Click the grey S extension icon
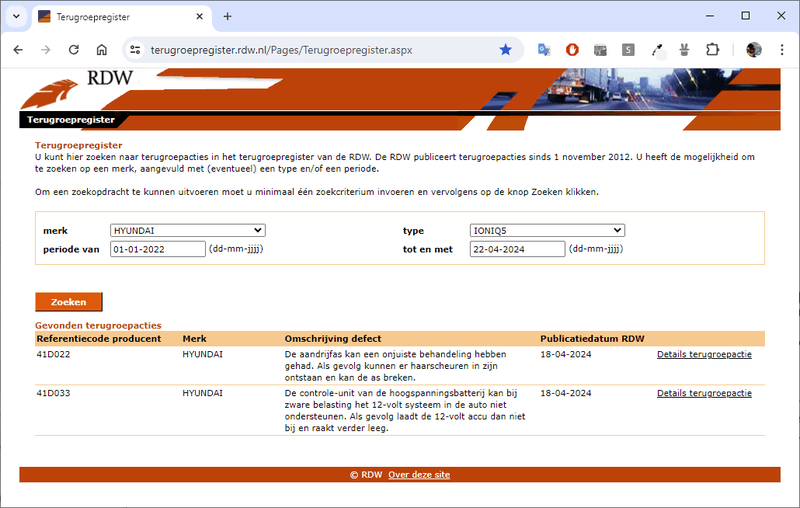The width and height of the screenshot is (800, 508). tap(628, 49)
